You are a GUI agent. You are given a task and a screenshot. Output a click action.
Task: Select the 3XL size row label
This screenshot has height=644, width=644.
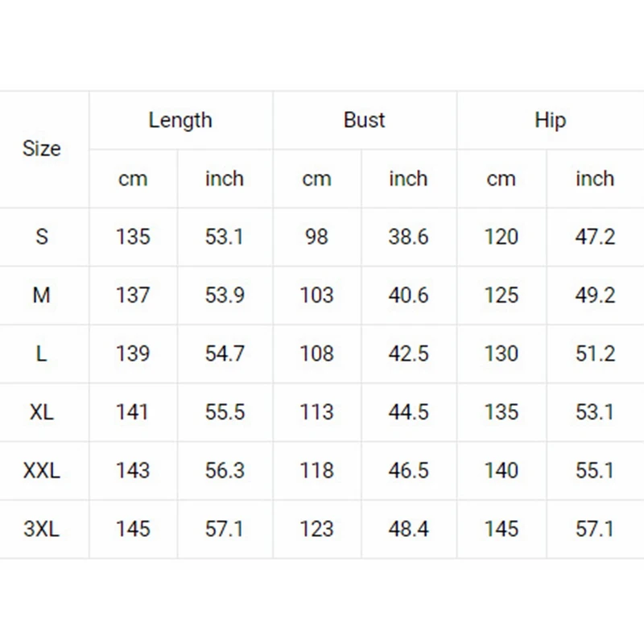click(42, 529)
